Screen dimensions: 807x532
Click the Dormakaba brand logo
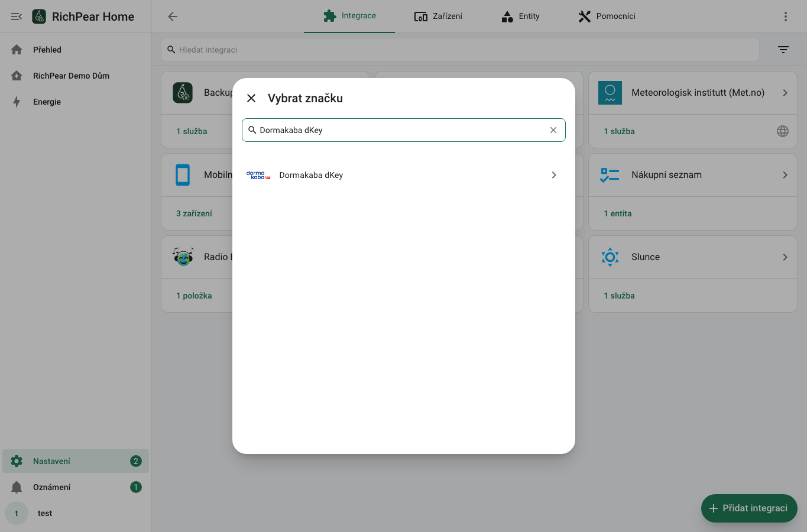pos(258,175)
